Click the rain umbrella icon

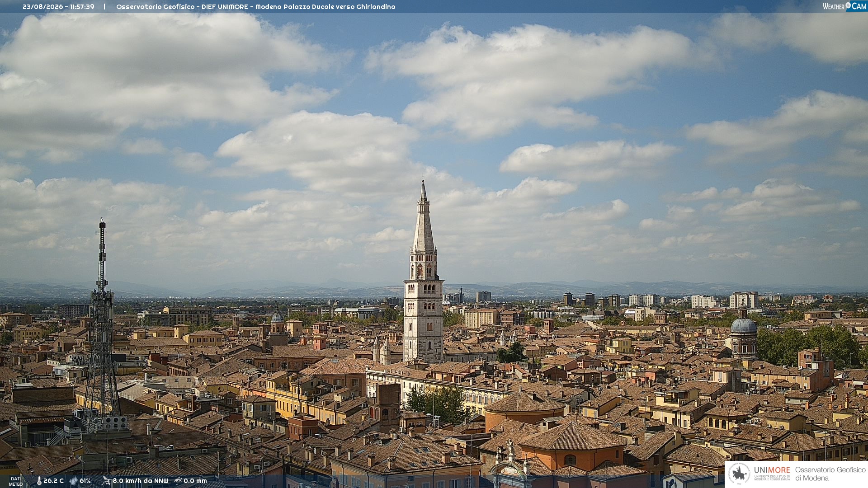tap(178, 481)
